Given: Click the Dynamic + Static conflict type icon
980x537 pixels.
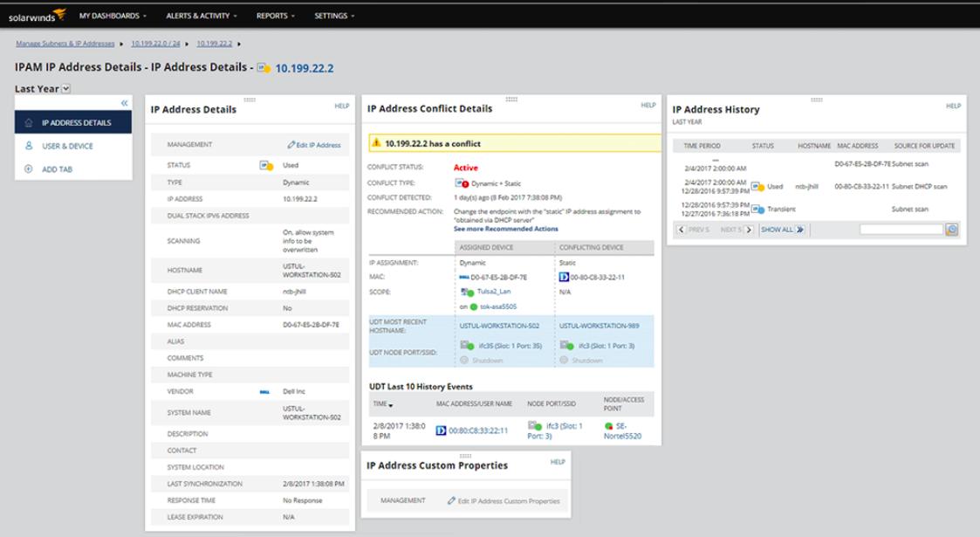Looking at the screenshot, I should pos(462,183).
